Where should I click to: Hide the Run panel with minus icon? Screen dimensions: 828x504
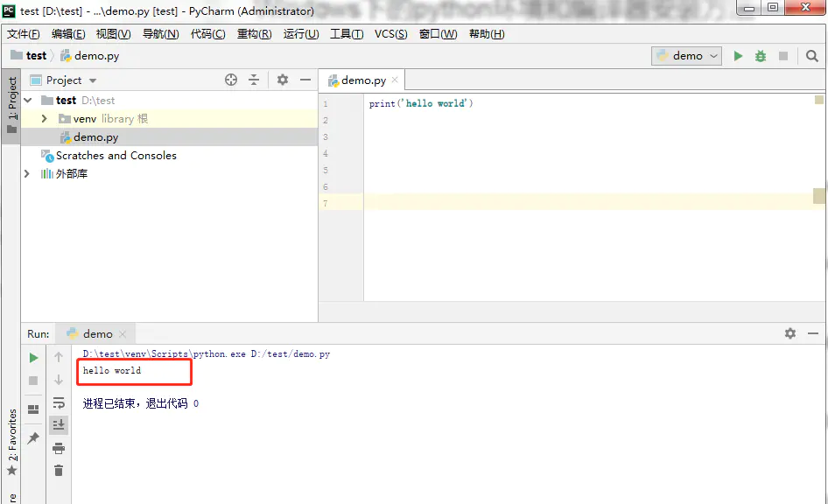[x=813, y=333]
